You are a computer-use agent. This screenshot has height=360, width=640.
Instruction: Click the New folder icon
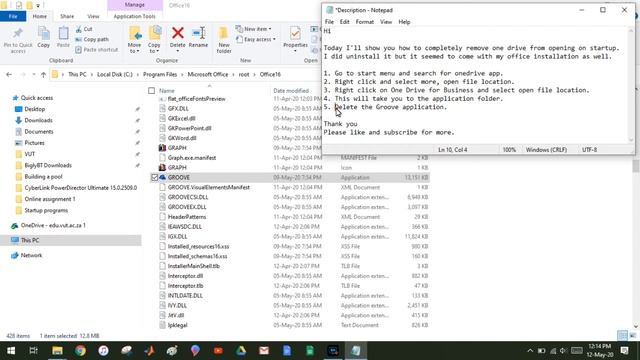(224, 33)
